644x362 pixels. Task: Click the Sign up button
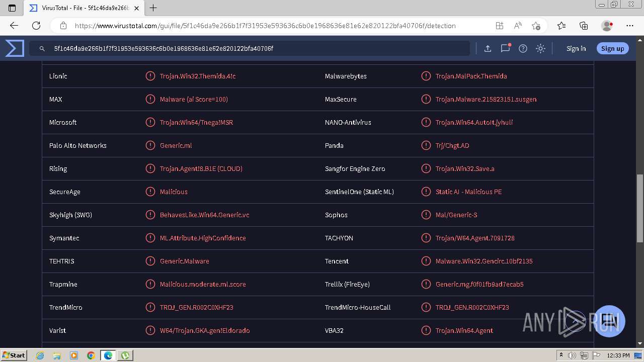pyautogui.click(x=612, y=48)
